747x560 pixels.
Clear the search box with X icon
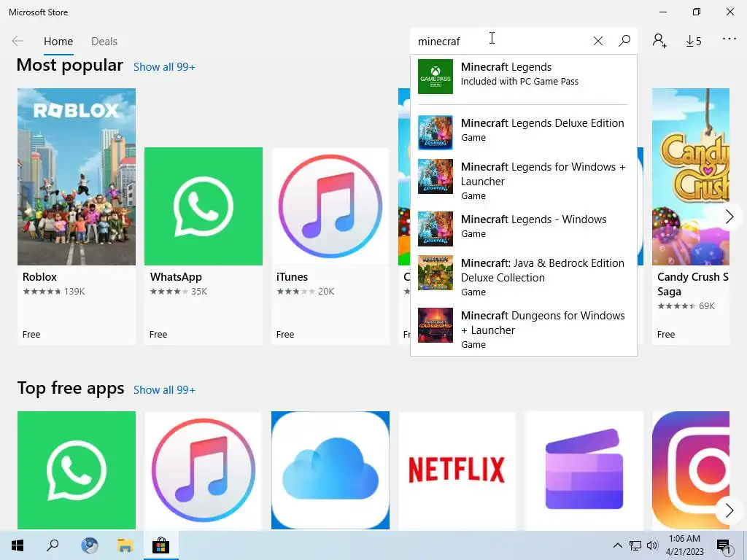(598, 41)
